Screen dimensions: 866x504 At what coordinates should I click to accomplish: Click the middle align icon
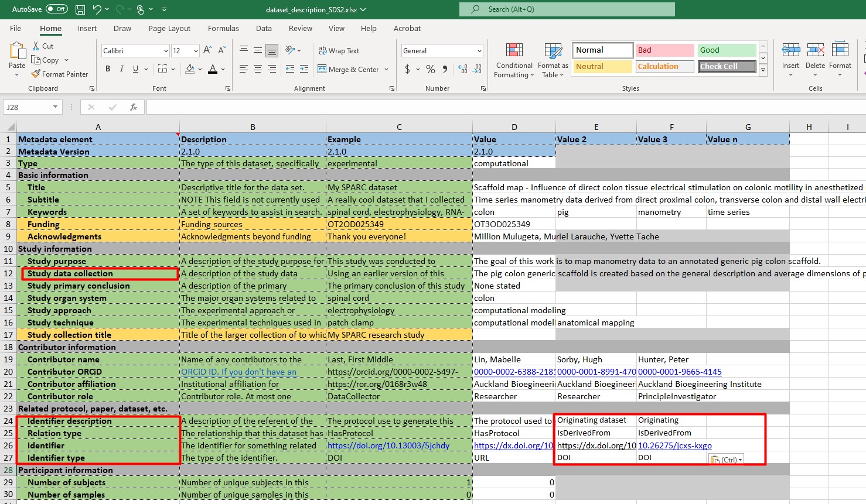pyautogui.click(x=258, y=51)
